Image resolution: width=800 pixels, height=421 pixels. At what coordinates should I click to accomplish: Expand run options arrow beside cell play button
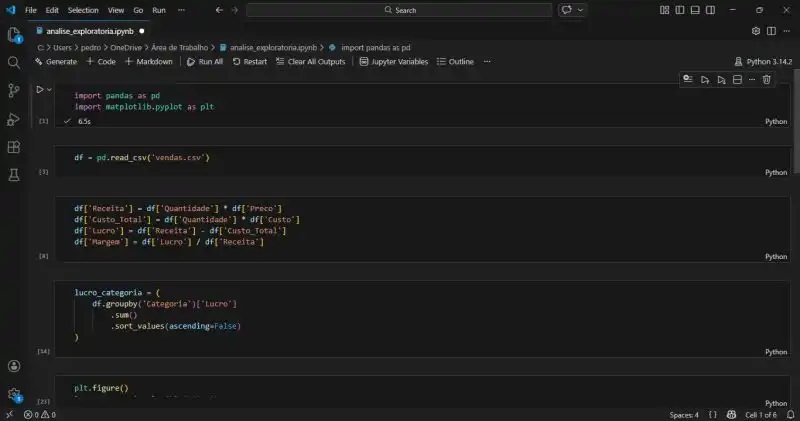pos(50,89)
